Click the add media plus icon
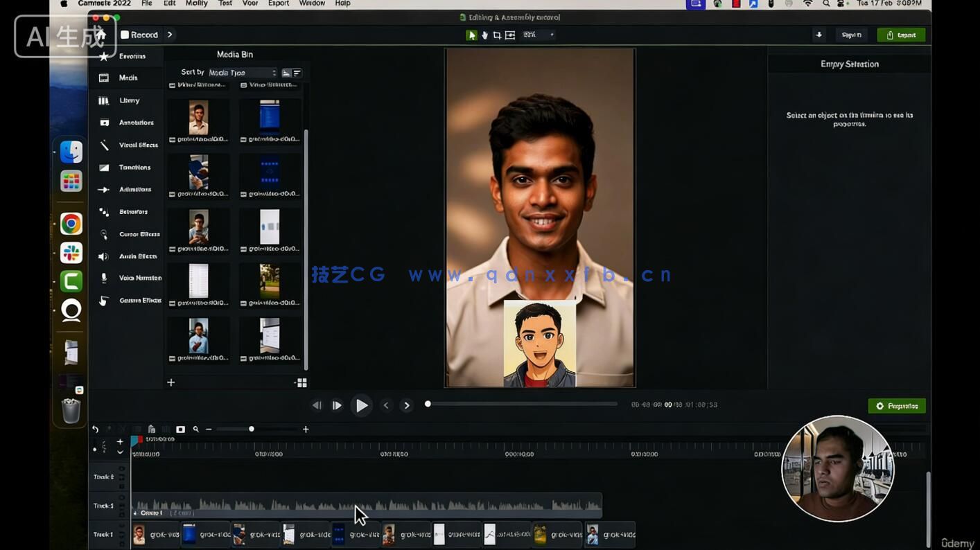The height and width of the screenshot is (550, 980). point(171,382)
